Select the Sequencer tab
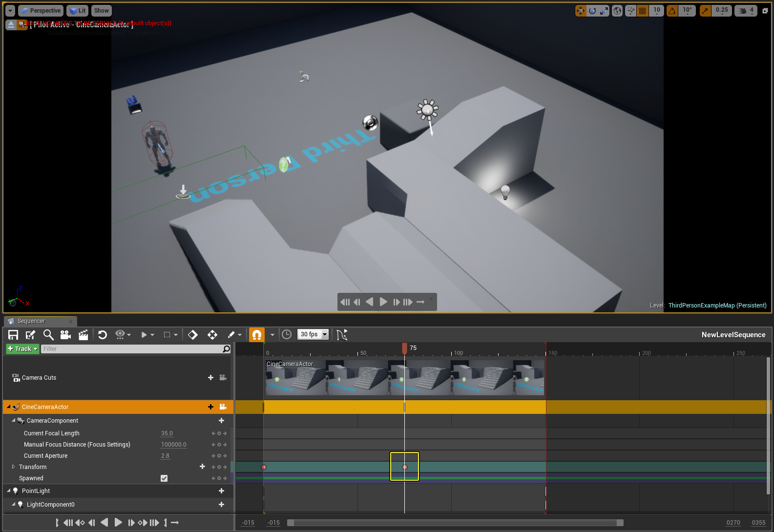The image size is (774, 532). [31, 321]
